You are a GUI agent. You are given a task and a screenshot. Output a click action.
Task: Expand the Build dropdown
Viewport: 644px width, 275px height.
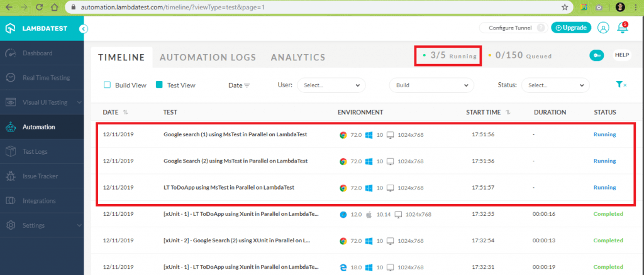coord(431,85)
